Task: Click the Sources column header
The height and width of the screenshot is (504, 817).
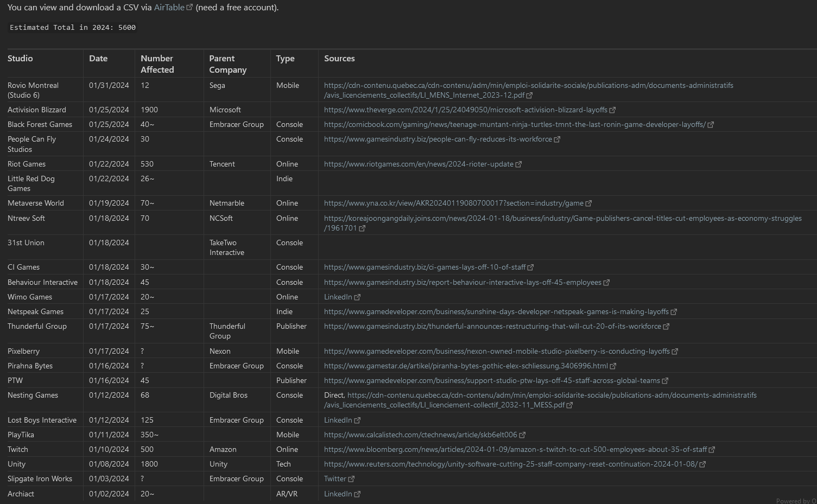Action: [339, 58]
